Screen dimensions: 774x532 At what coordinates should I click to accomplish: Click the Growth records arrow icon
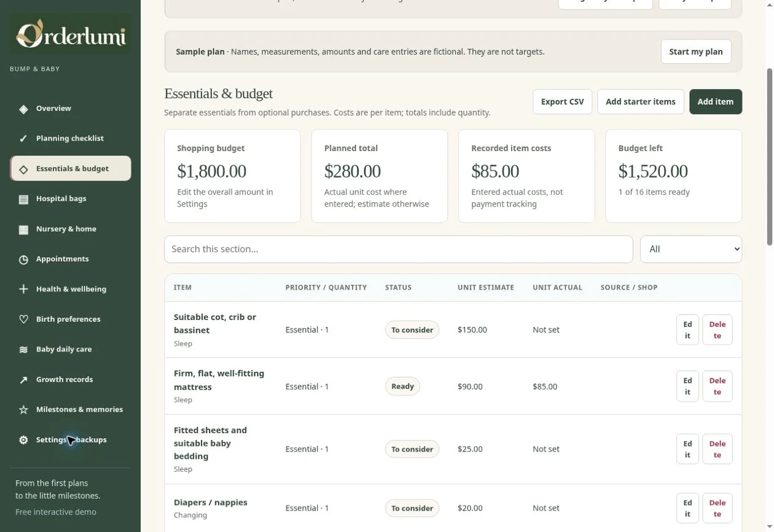click(23, 380)
